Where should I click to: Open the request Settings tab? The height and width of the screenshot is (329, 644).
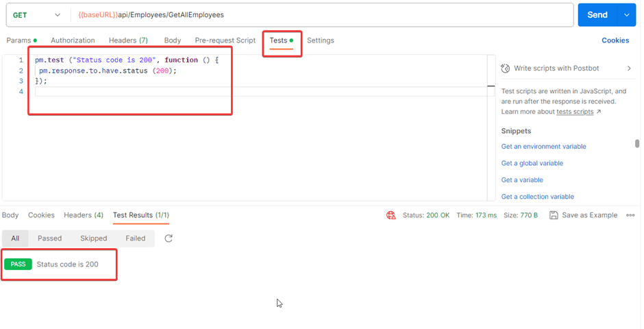pos(321,40)
